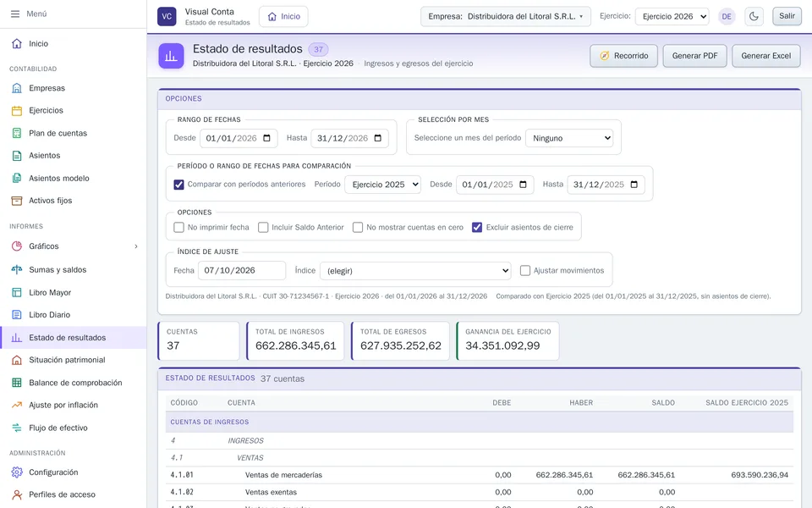Open the Ejercicio 2026 dropdown

672,17
